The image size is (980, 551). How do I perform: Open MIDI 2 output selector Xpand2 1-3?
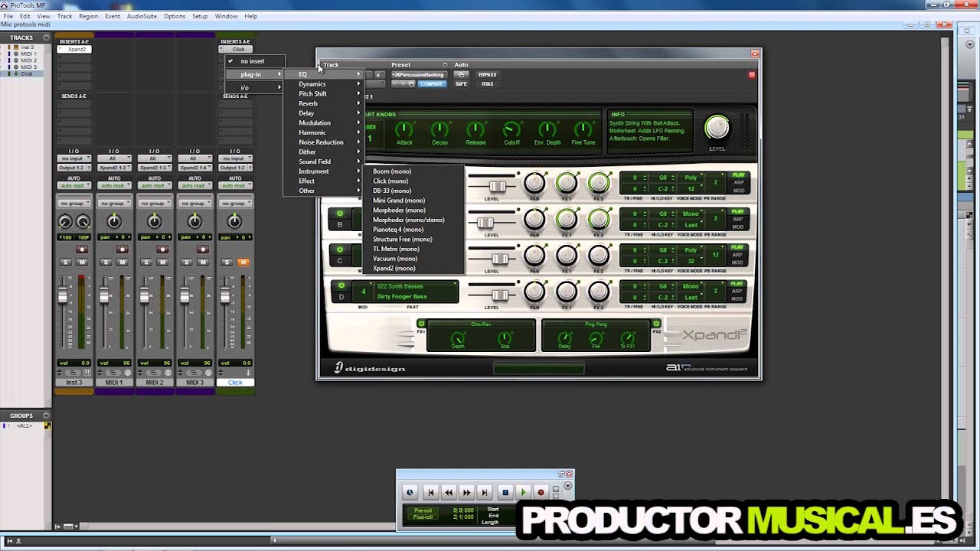pyautogui.click(x=154, y=168)
